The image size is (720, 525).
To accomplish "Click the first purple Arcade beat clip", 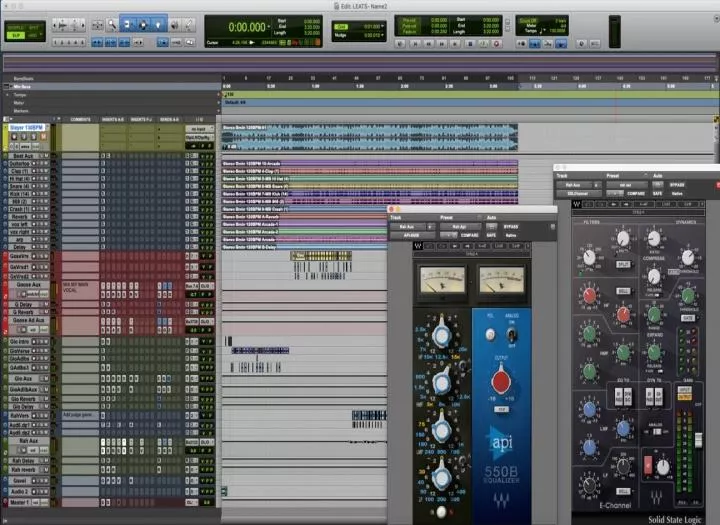I will click(370, 163).
